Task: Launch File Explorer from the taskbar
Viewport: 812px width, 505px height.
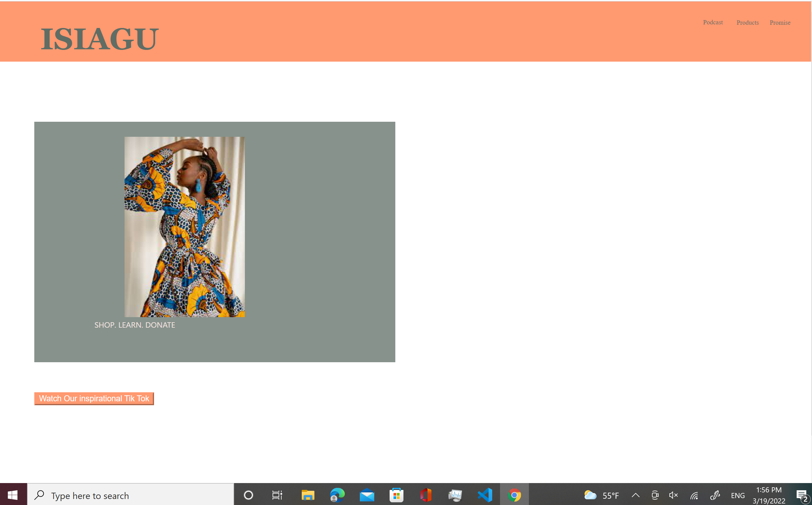Action: (307, 495)
